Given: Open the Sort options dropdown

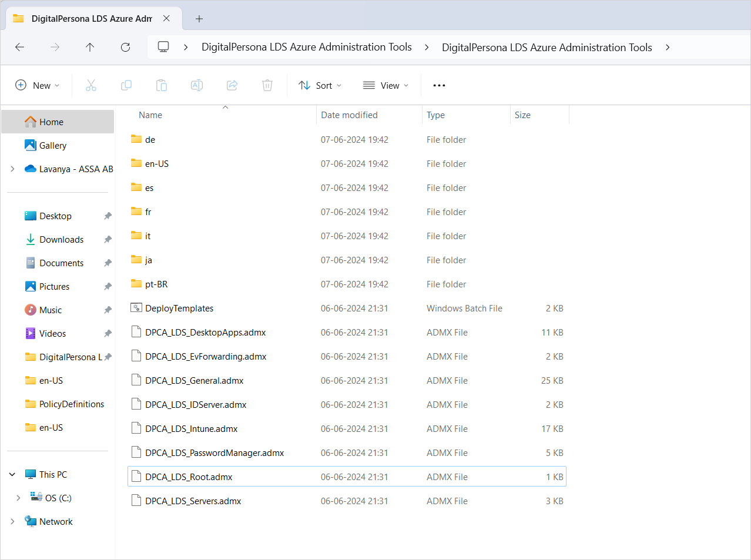Looking at the screenshot, I should point(320,85).
